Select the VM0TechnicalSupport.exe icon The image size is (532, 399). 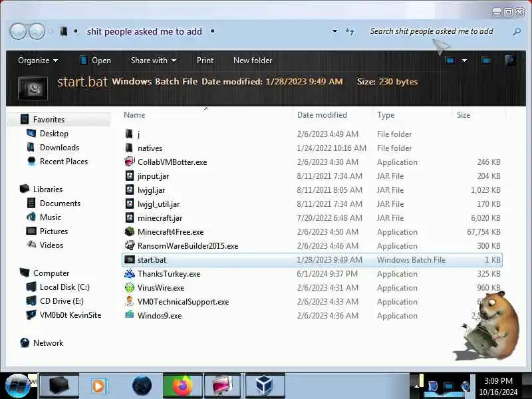tap(129, 301)
